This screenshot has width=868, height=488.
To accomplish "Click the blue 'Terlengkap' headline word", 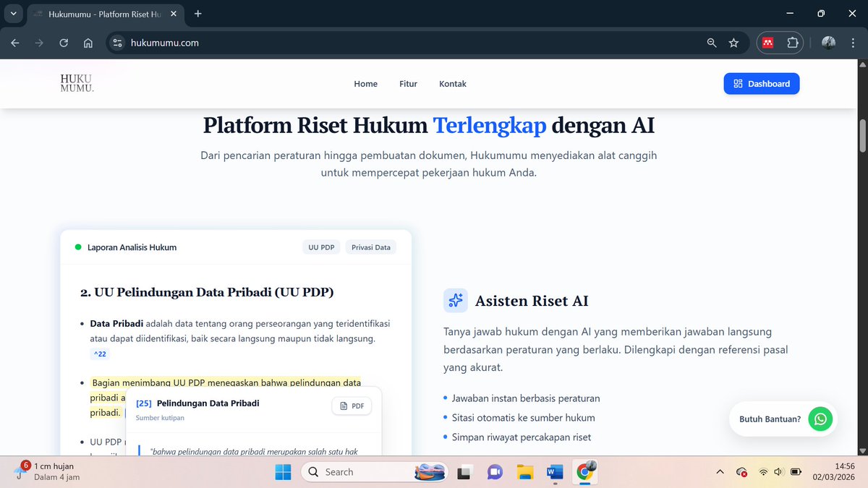I will pos(490,126).
